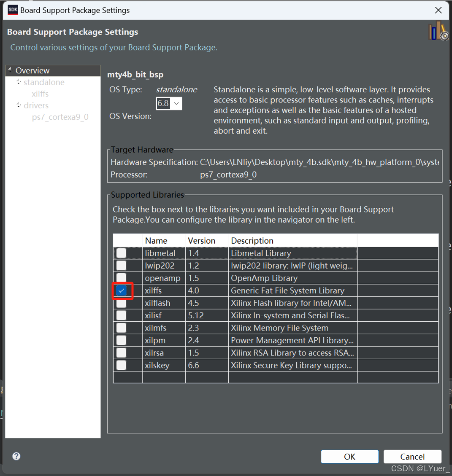
Task: Enable the openamp library checkbox
Action: pyautogui.click(x=121, y=277)
